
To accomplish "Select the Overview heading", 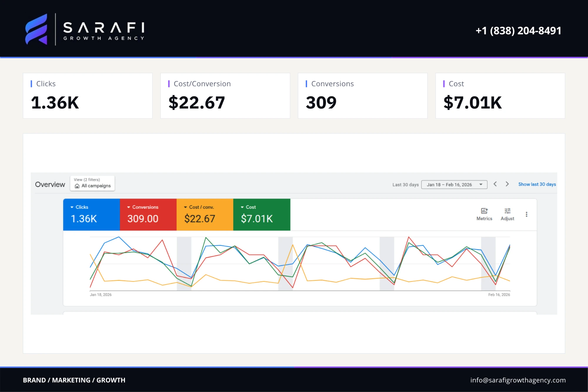I will pyautogui.click(x=50, y=184).
